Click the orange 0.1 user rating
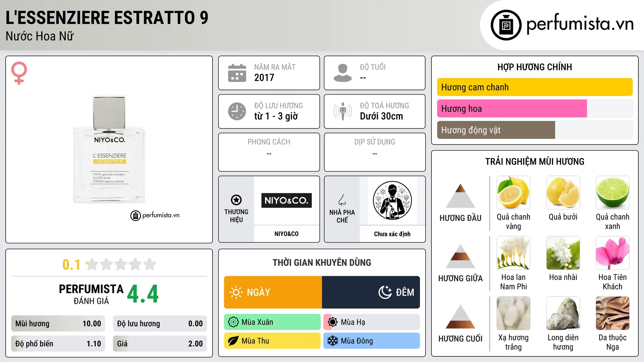This screenshot has width=644, height=362. pyautogui.click(x=71, y=265)
